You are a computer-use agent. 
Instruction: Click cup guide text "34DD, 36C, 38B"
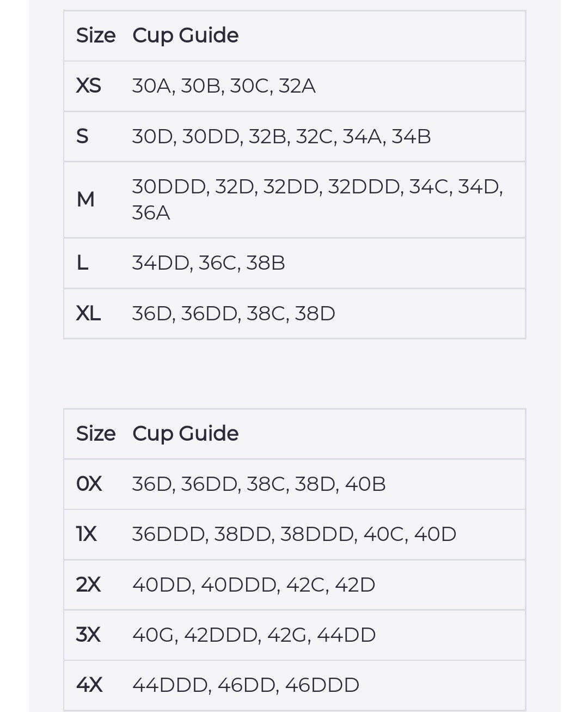click(x=209, y=263)
